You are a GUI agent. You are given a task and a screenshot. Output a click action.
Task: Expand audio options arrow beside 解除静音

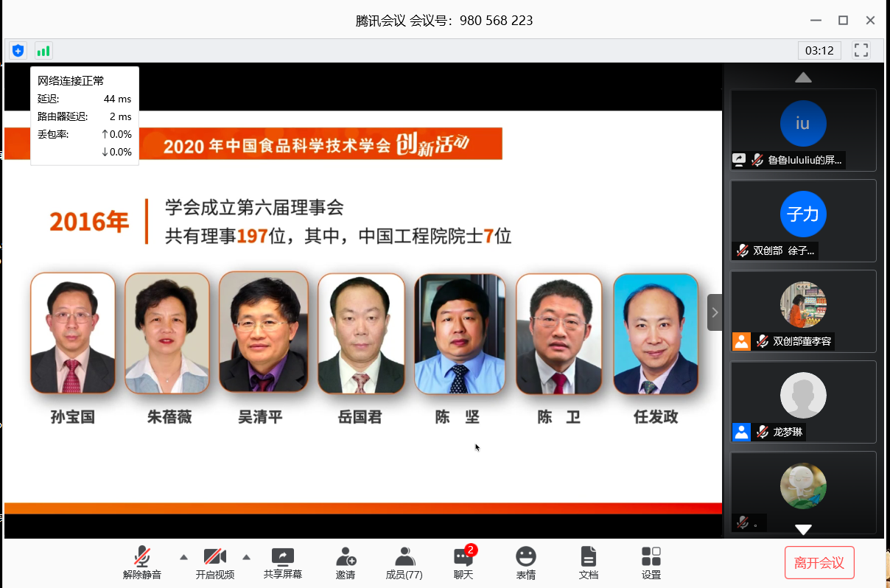[x=184, y=557]
